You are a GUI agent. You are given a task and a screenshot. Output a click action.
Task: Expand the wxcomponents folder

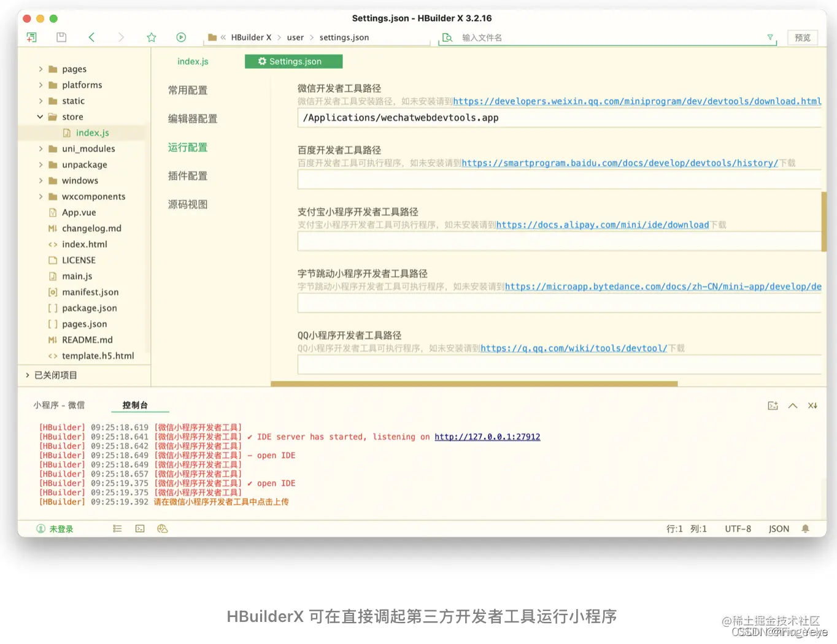click(x=40, y=197)
